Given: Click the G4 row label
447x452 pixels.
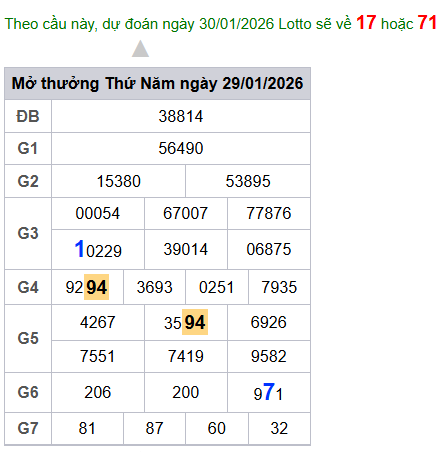Looking at the screenshot, I should coord(28,288).
